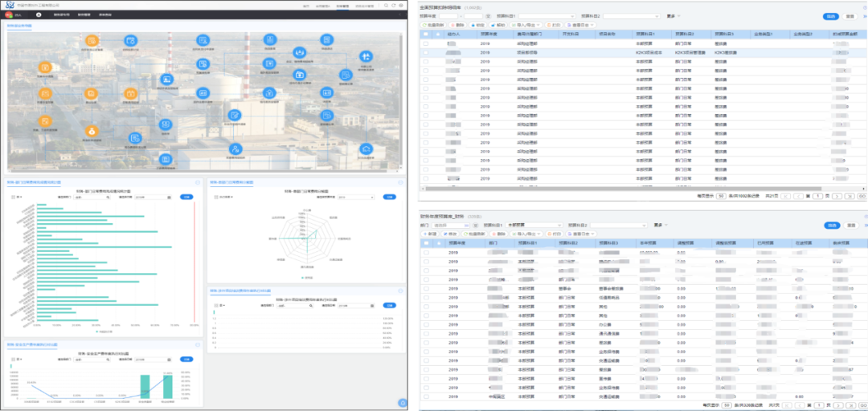Viewport: 868px width, 411px height.
Task: Open 预算科目1 dropdown in upper filter bar
Action: [x=547, y=15]
